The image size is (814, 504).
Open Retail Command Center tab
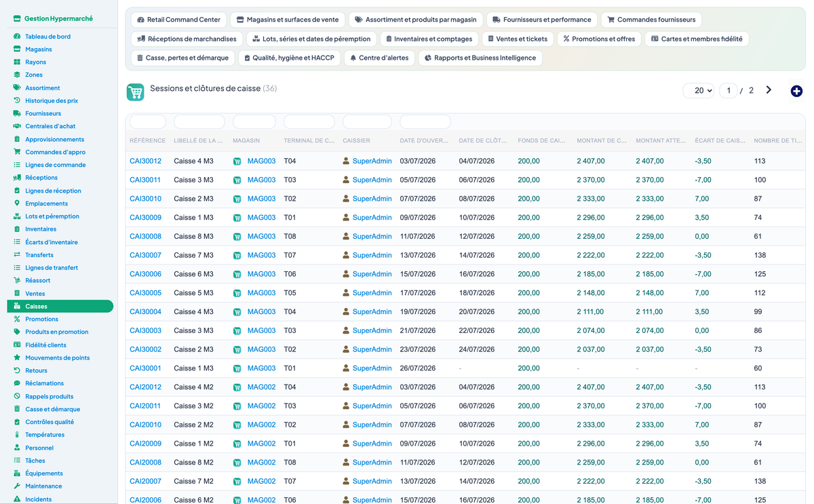[179, 20]
